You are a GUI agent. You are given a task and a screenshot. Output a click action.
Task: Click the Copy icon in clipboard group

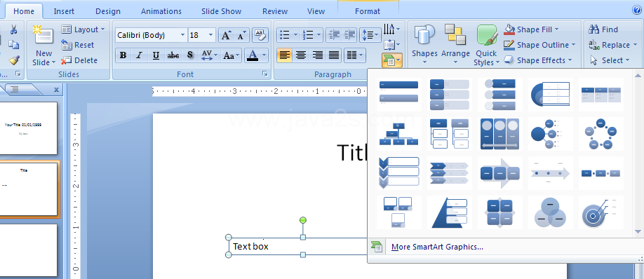coord(13,45)
